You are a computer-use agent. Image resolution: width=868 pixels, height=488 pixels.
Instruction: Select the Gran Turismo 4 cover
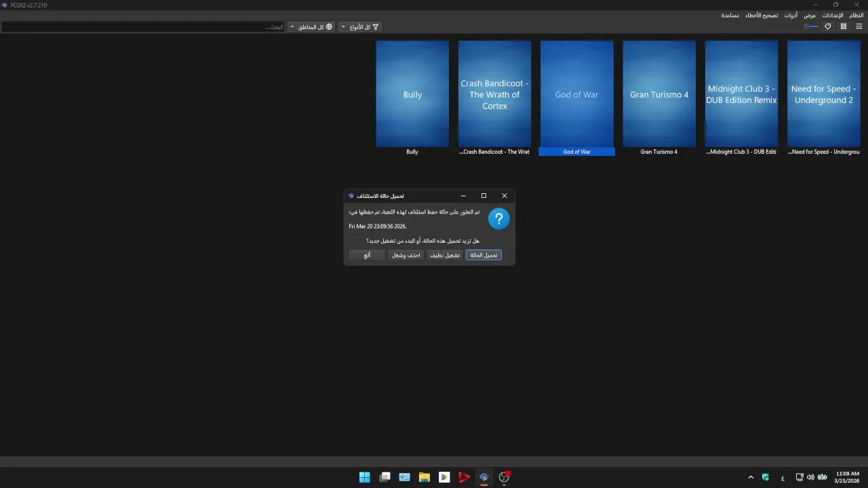659,94
